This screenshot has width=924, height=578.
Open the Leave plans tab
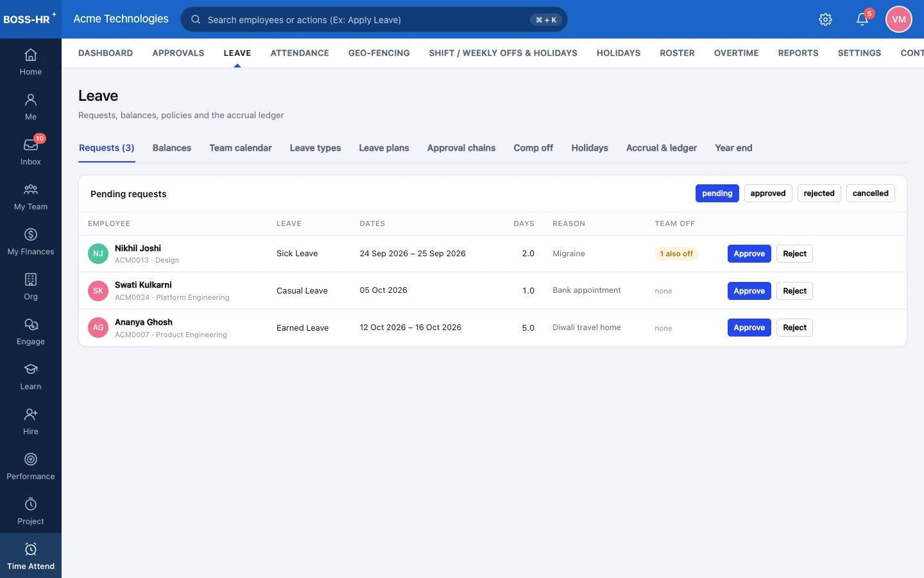coord(384,148)
